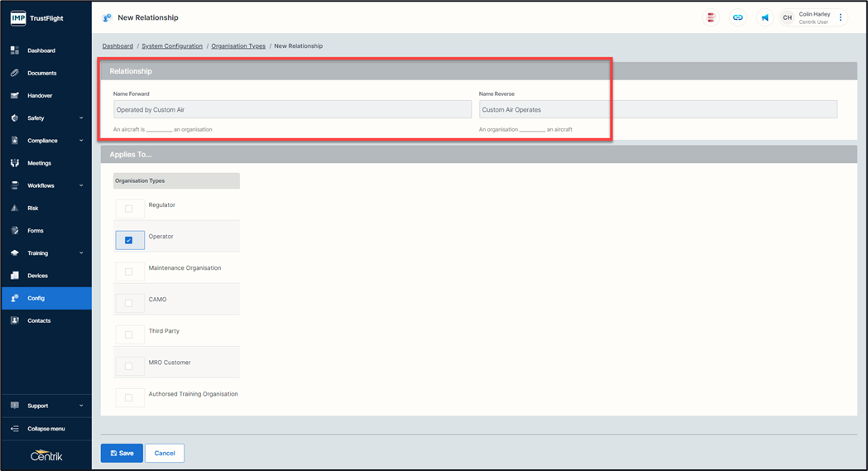Image resolution: width=868 pixels, height=471 pixels.
Task: Enable the Maintenance Organisation checkbox
Action: pos(128,272)
